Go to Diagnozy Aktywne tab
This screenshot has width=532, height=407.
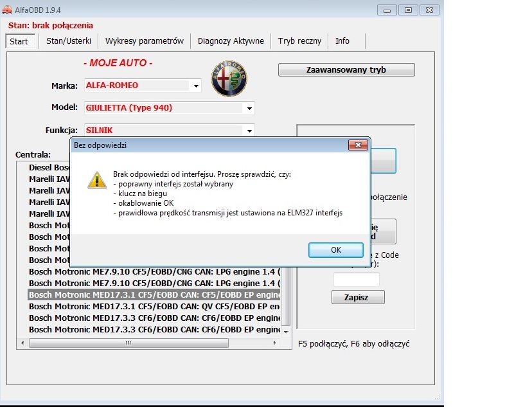(231, 41)
